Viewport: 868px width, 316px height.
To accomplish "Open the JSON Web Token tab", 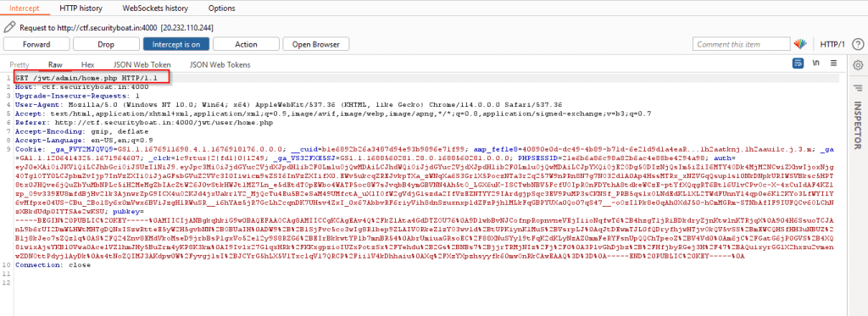I will coord(142,64).
